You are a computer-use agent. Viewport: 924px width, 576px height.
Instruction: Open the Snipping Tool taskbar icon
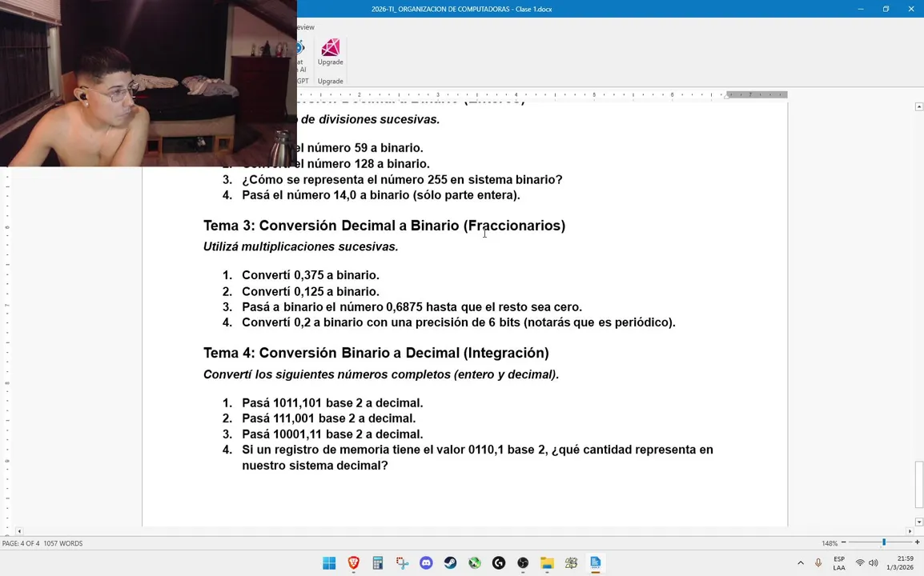402,563
